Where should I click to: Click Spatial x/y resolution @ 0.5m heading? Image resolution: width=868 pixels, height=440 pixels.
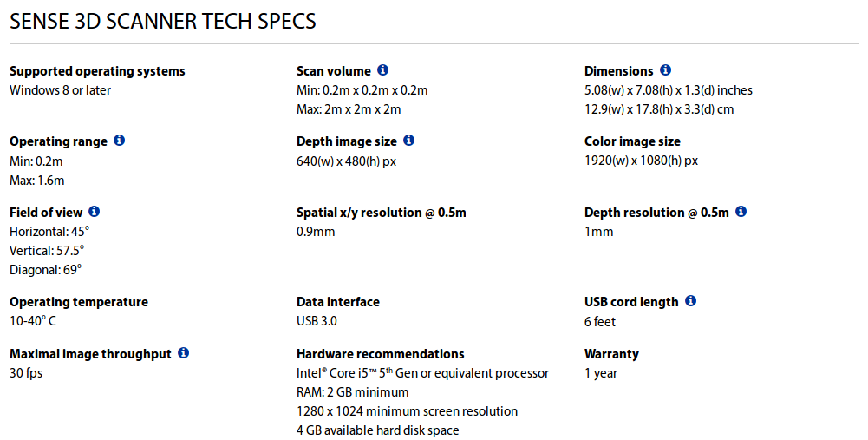click(381, 213)
